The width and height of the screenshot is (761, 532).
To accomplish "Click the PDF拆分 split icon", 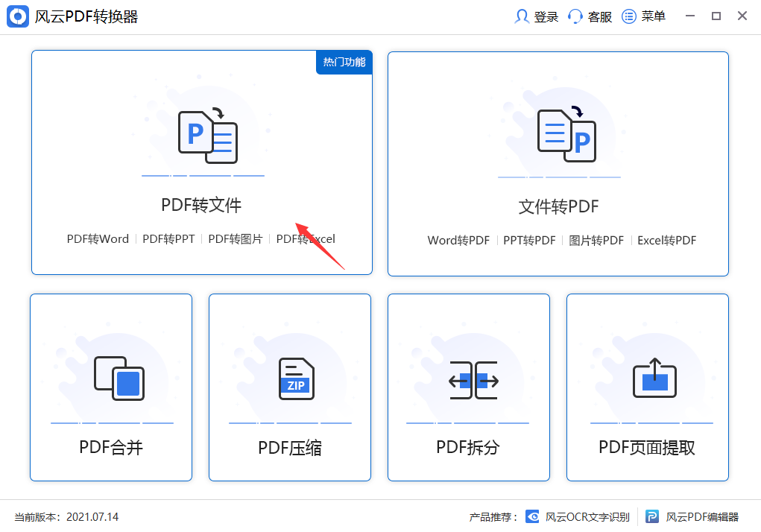I will (x=474, y=380).
